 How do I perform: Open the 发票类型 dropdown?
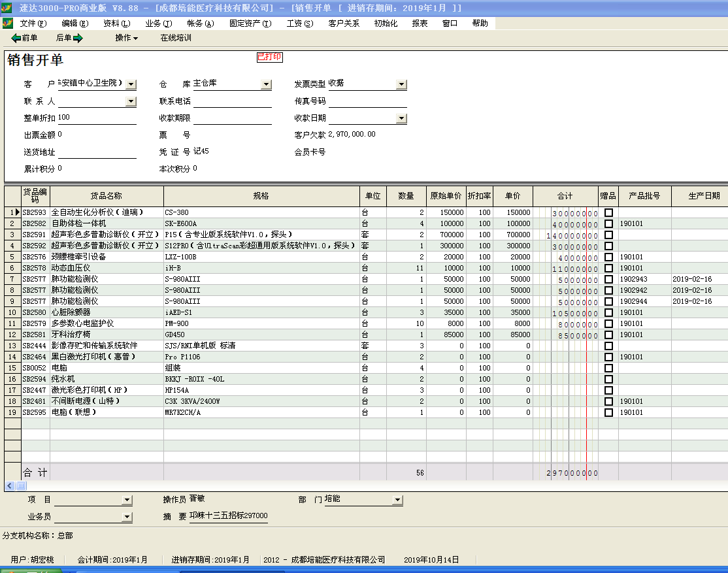point(401,84)
